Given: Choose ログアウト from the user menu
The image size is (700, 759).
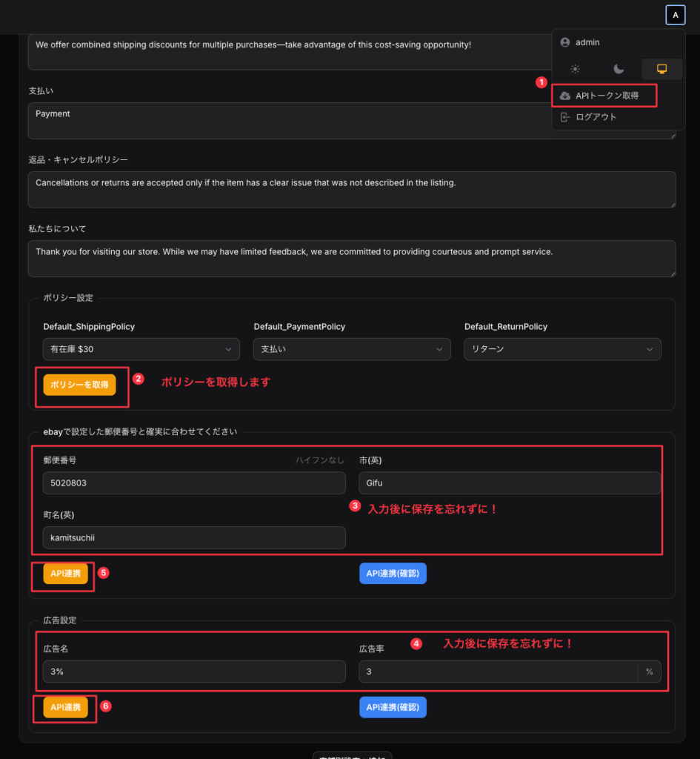Looking at the screenshot, I should [596, 117].
